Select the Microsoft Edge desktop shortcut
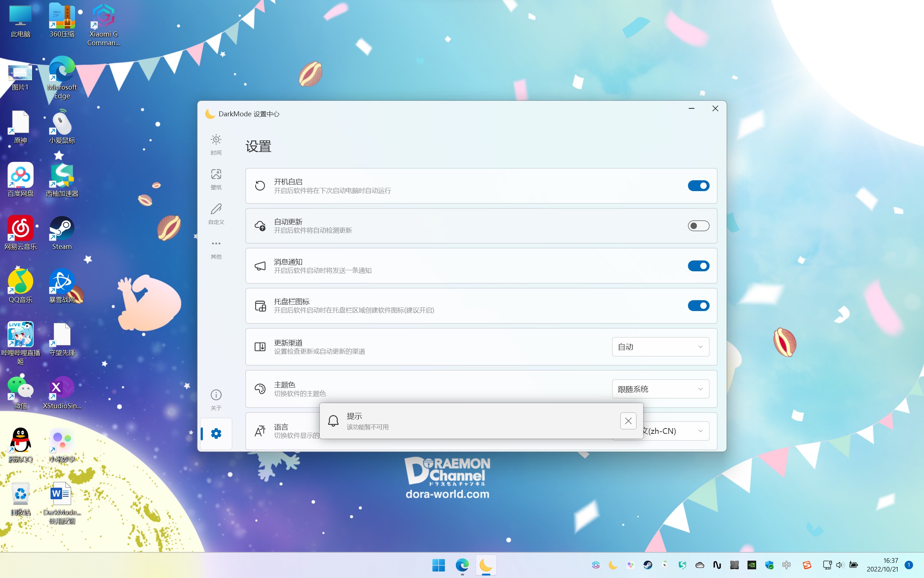Viewport: 924px width, 578px height. [x=62, y=78]
